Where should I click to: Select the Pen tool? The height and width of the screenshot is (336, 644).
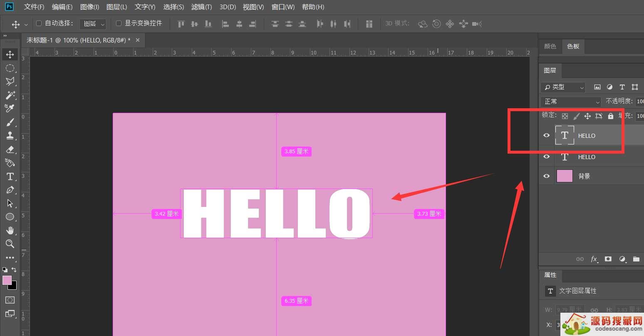point(10,190)
